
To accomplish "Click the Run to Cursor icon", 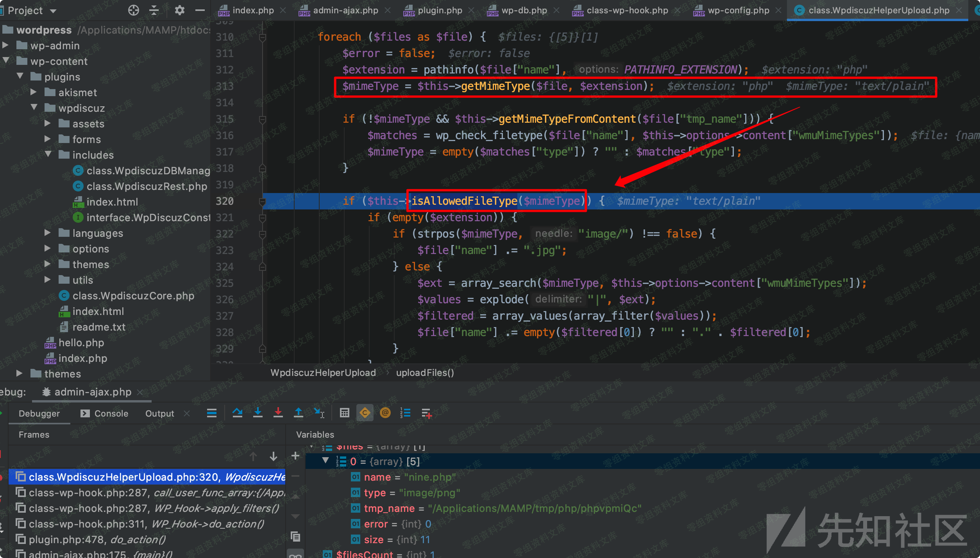I will [319, 413].
